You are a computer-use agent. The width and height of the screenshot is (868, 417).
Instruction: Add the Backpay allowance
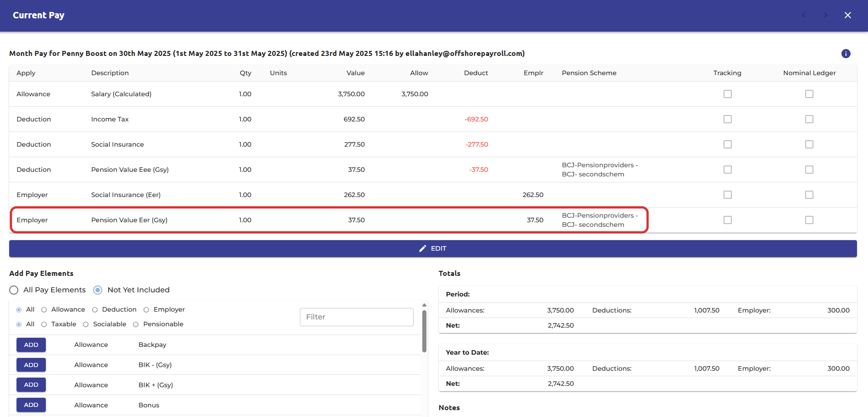tap(31, 345)
